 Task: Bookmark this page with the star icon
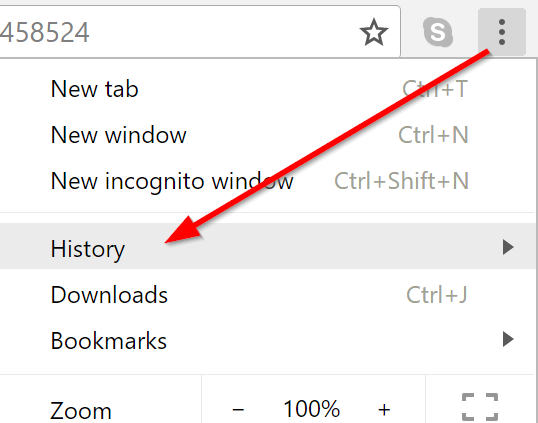[374, 32]
